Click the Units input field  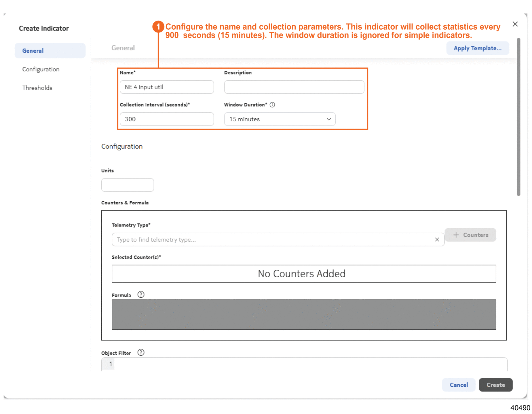point(128,185)
